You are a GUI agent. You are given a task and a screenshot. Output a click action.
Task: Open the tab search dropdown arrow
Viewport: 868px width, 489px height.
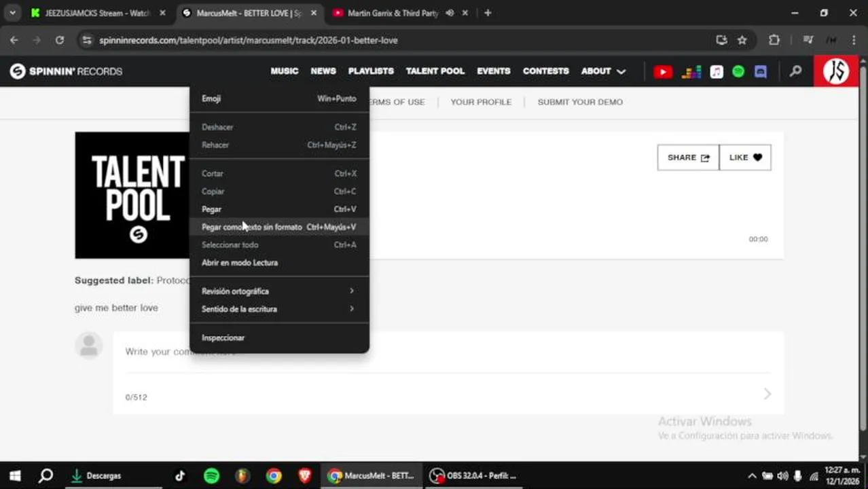point(12,13)
